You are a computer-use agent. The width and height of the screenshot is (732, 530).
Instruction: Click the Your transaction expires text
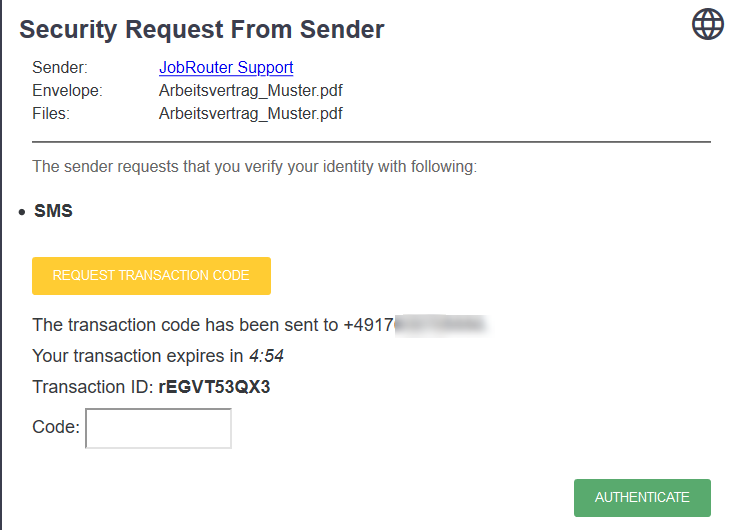click(x=137, y=355)
